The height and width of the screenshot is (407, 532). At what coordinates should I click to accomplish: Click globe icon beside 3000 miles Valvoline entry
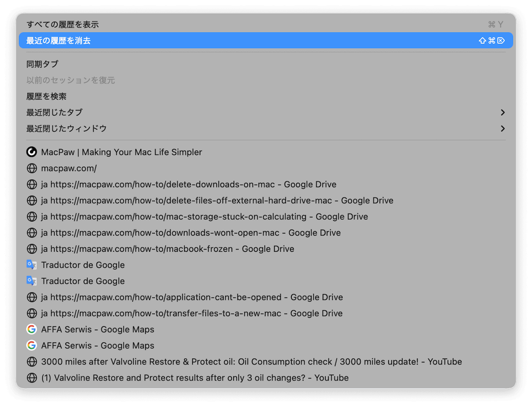pos(31,362)
